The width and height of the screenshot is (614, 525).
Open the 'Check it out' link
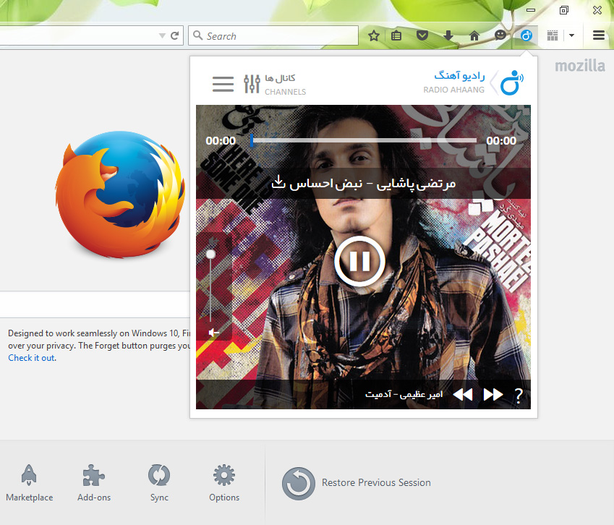click(x=32, y=358)
